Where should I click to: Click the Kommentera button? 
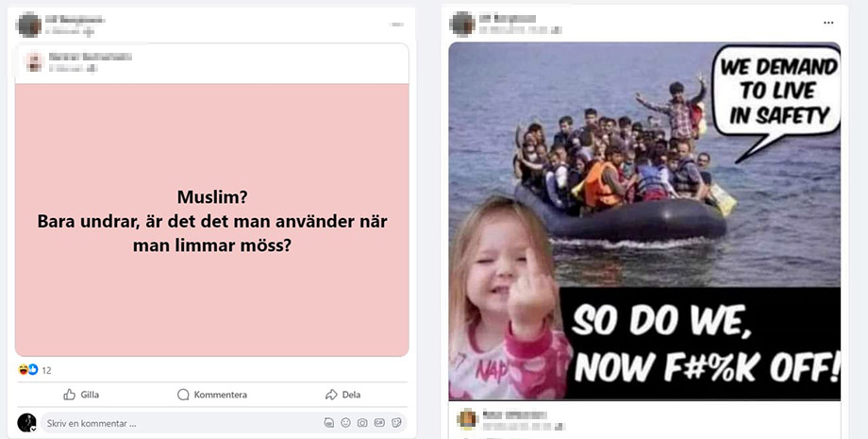click(x=212, y=395)
